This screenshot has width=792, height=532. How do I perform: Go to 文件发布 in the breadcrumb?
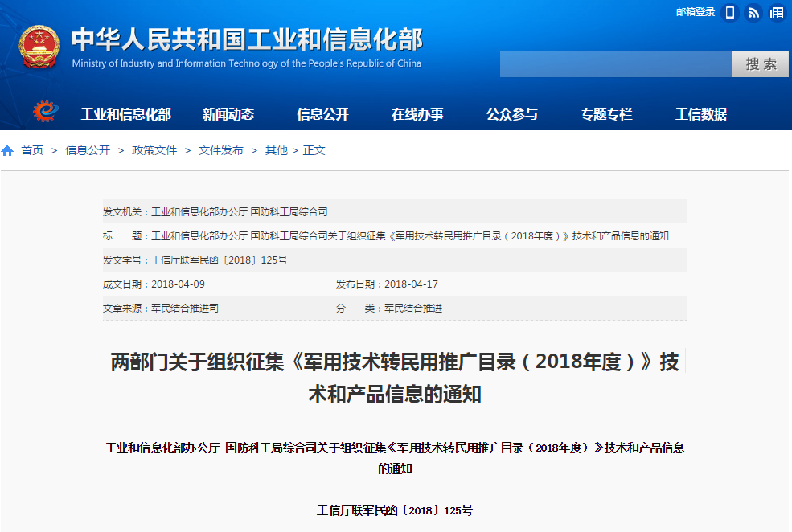(x=221, y=150)
